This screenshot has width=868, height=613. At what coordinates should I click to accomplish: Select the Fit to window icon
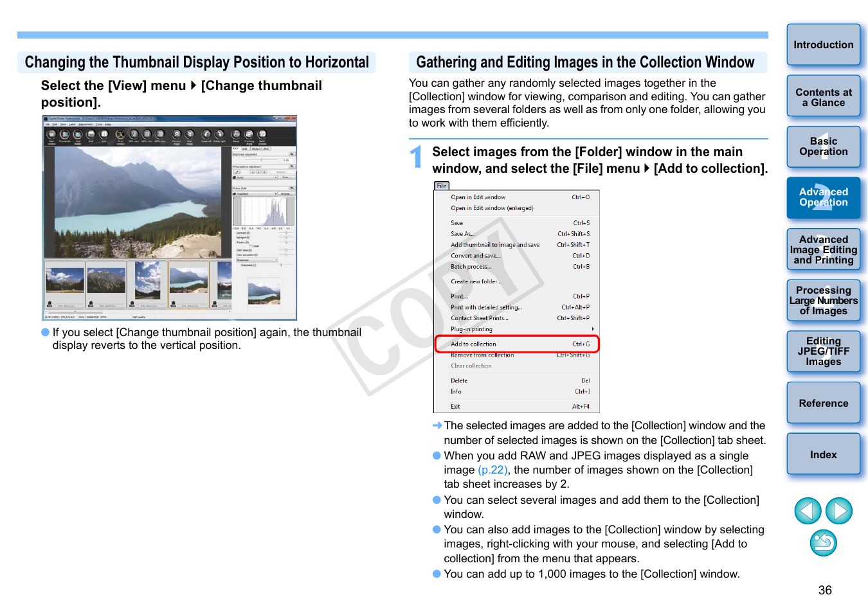pyautogui.click(x=120, y=134)
